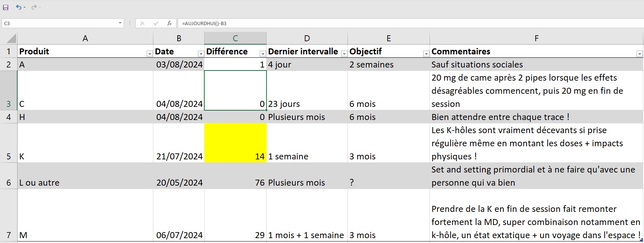This screenshot has height=243, width=644.
Task: Click the Select All corner triangle
Action: [x=11, y=38]
